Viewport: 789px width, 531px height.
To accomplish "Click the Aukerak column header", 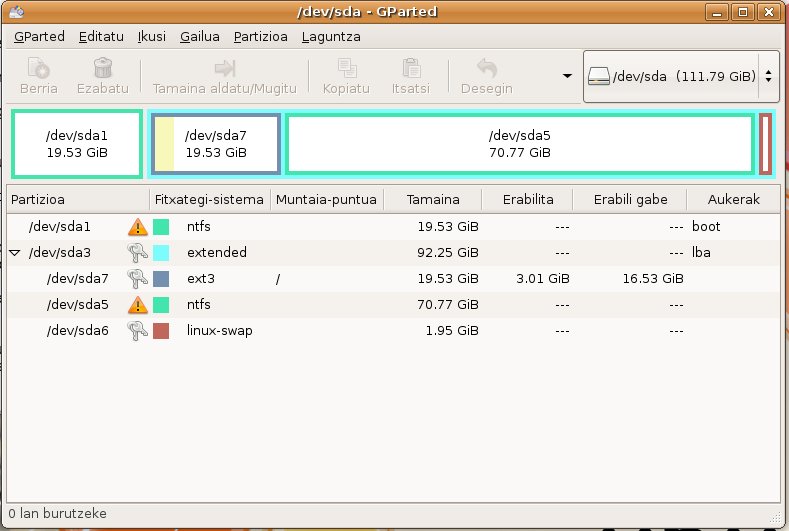I will click(x=734, y=200).
